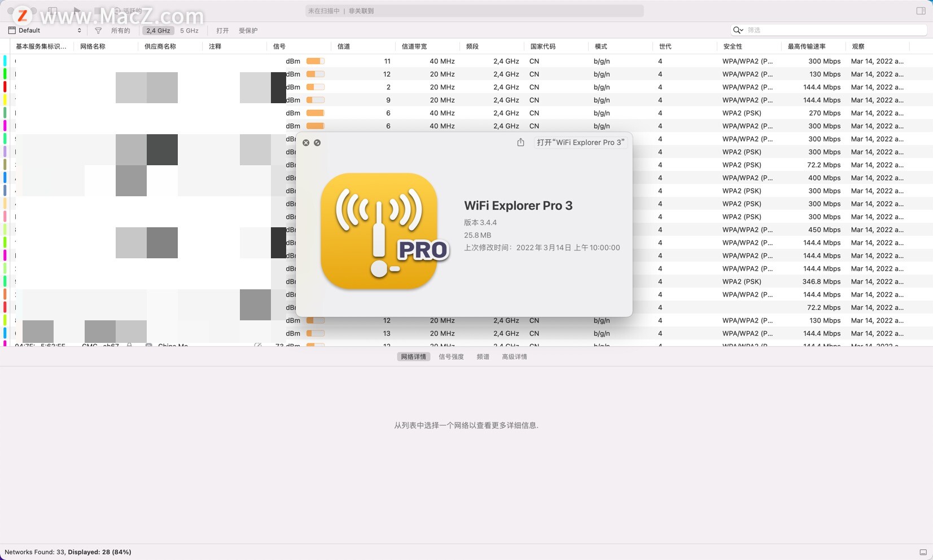Toggle the 2,4 GHz band filter

(158, 30)
